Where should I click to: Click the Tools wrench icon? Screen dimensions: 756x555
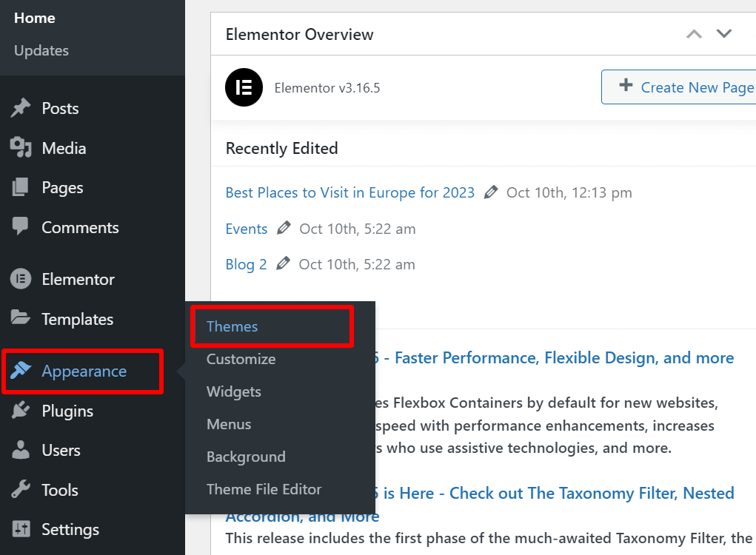tap(22, 489)
